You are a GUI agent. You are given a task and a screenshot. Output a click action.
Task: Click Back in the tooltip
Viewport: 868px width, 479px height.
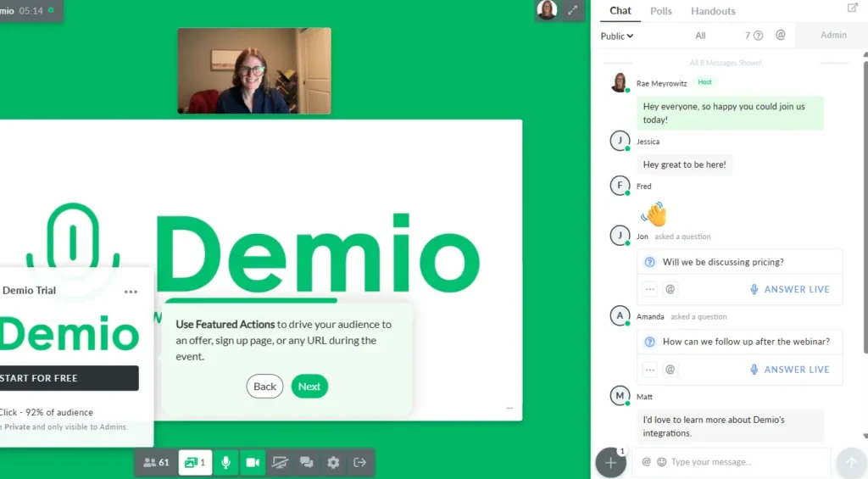coord(264,387)
